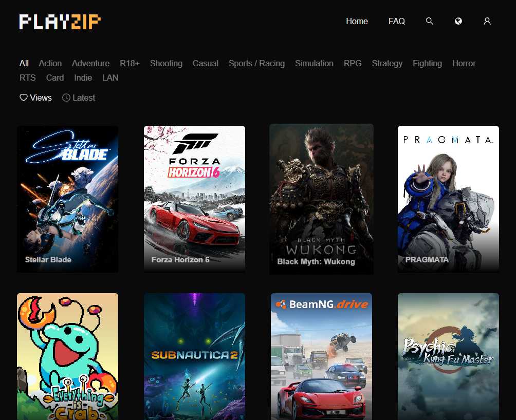Viewport: 516px width, 420px height.
Task: Open the Subnautica 2 game card
Action: tap(194, 356)
